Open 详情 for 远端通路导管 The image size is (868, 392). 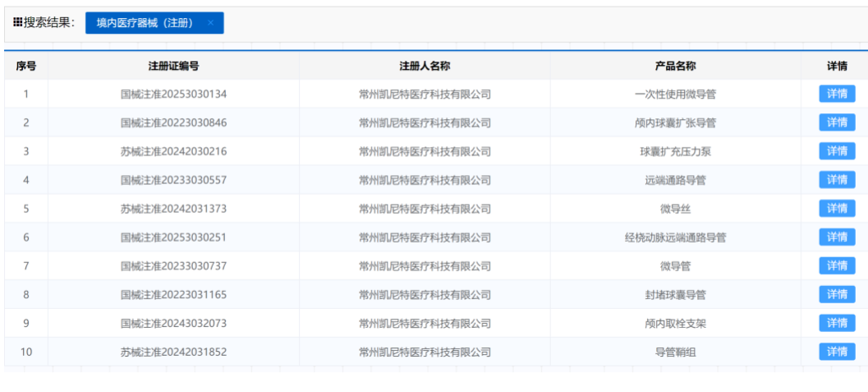(837, 180)
